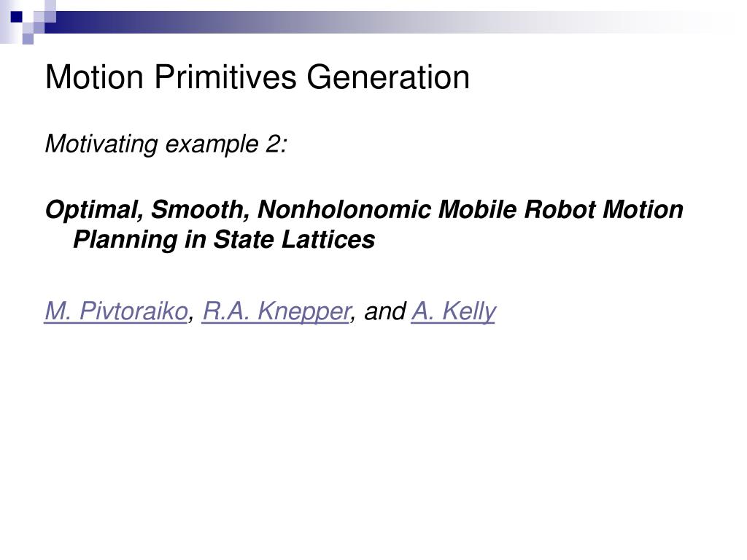Image resolution: width=747 pixels, height=560 pixels.
Task: Click the "Motivating example 2:" text line
Action: (166, 144)
